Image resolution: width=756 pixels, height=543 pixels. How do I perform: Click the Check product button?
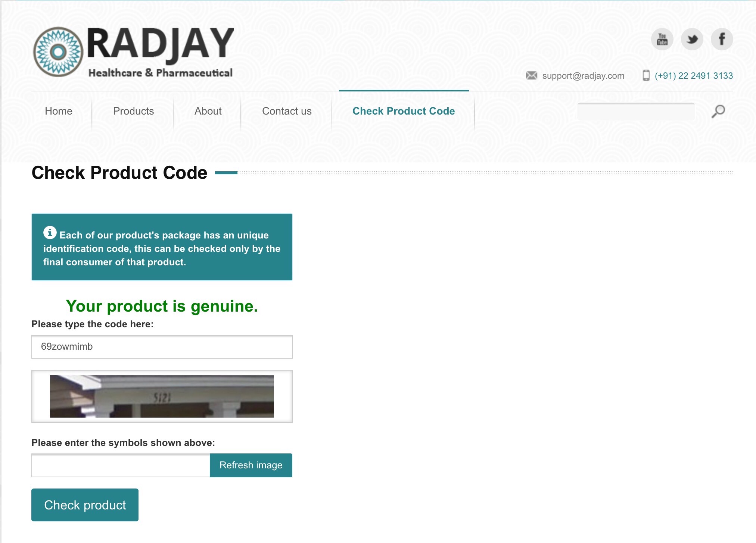[84, 504]
